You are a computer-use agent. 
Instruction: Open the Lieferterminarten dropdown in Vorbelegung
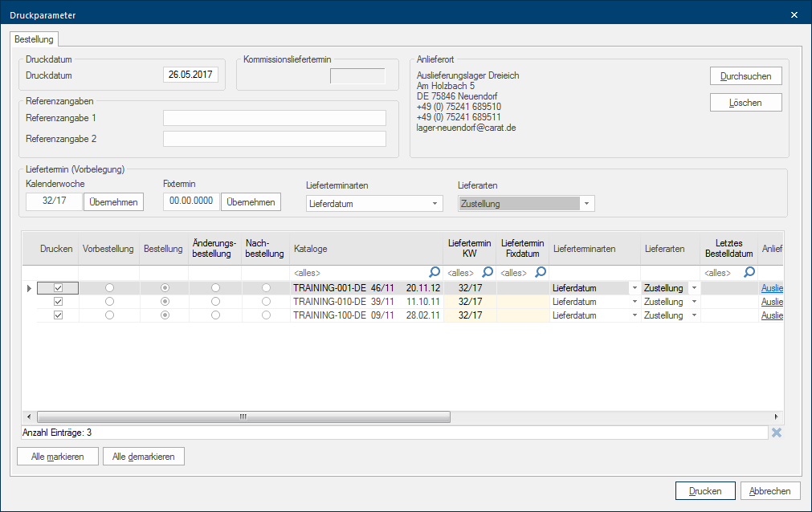click(435, 204)
